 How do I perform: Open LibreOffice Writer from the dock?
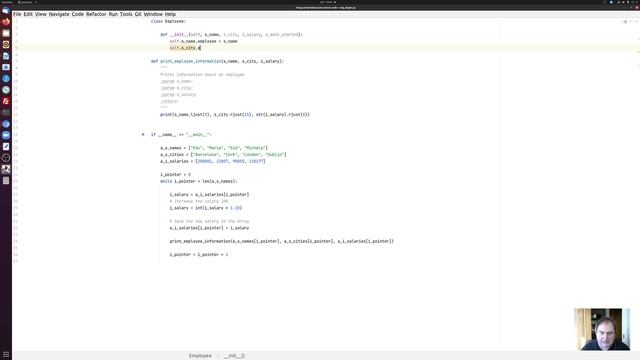point(6,56)
